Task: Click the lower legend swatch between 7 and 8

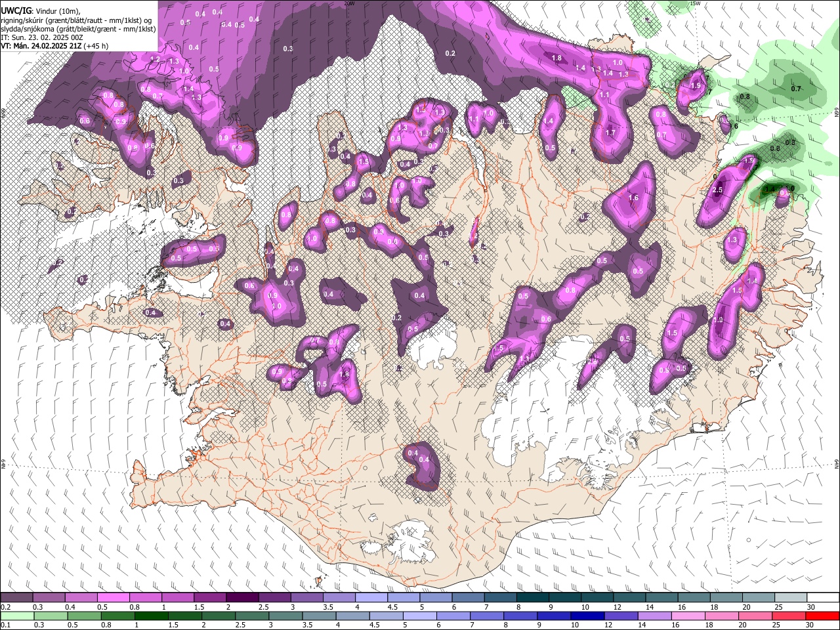Action: pos(486,616)
